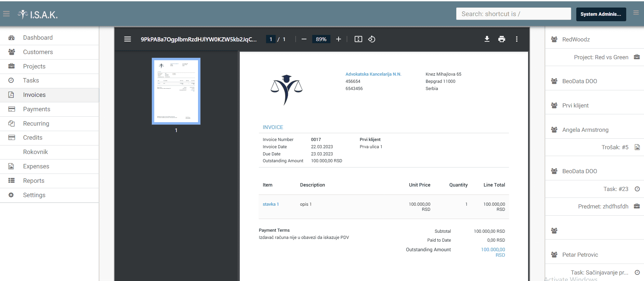Click briefcase icon next to Project: Red vs Green
This screenshot has height=281, width=644.
point(637,57)
